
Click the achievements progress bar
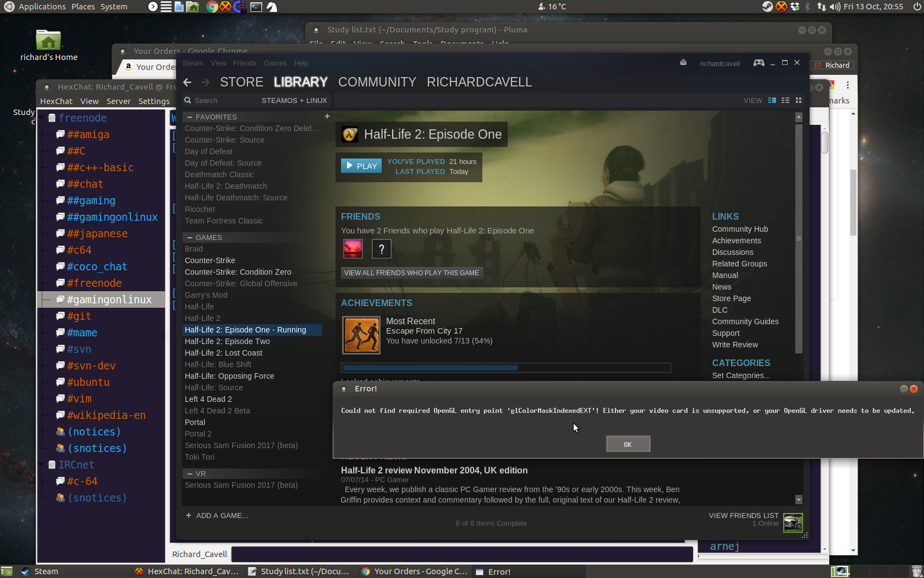click(506, 368)
